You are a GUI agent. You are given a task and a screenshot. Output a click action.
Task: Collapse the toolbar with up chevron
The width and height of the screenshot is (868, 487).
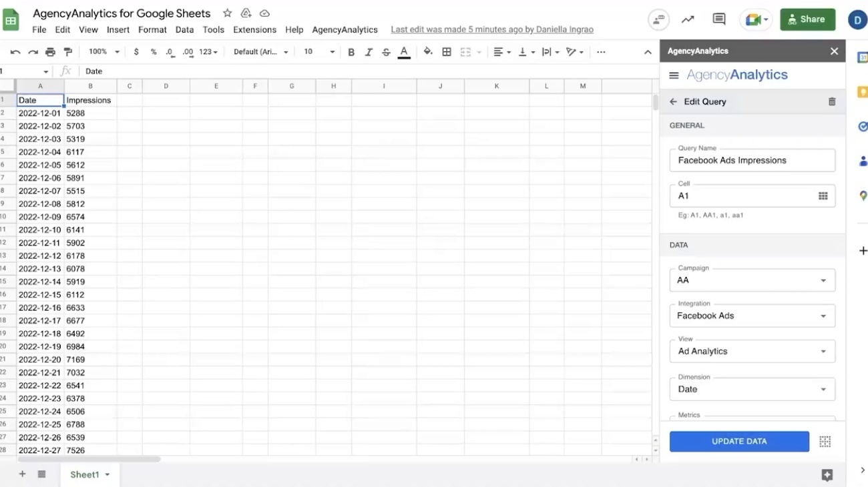click(647, 52)
